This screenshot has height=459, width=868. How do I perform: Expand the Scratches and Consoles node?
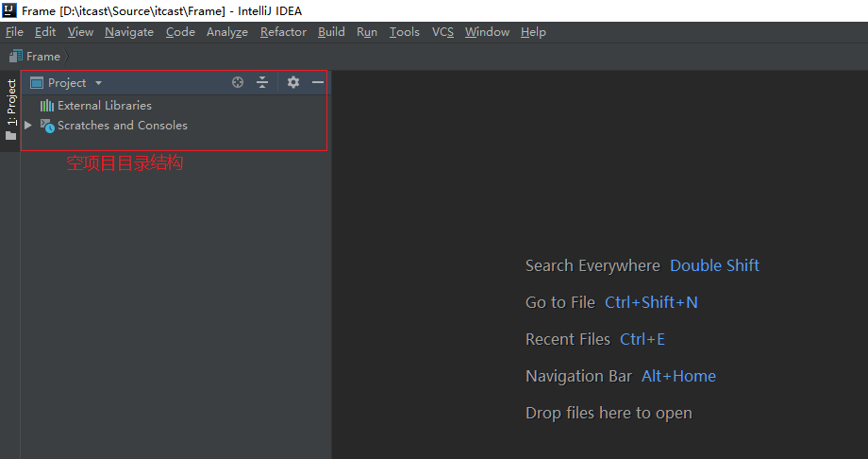coord(28,126)
